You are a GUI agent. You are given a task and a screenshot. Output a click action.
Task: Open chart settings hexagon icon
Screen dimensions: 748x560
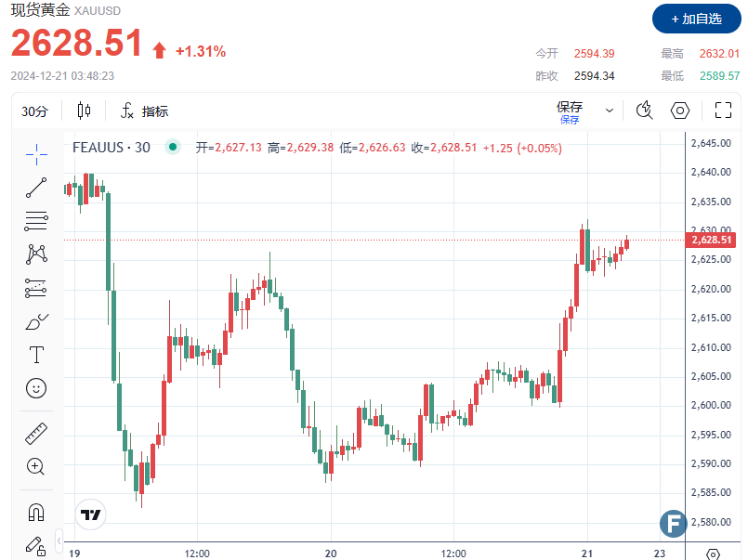[680, 111]
